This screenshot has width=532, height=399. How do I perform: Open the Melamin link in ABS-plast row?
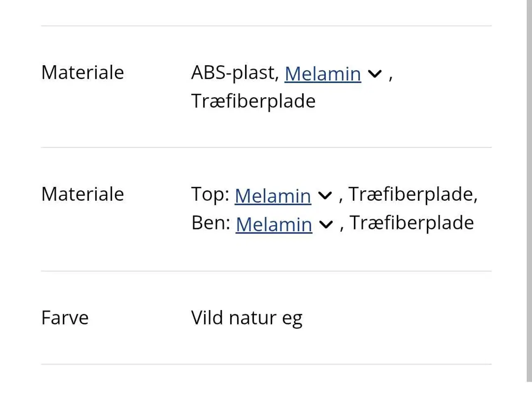[322, 74]
